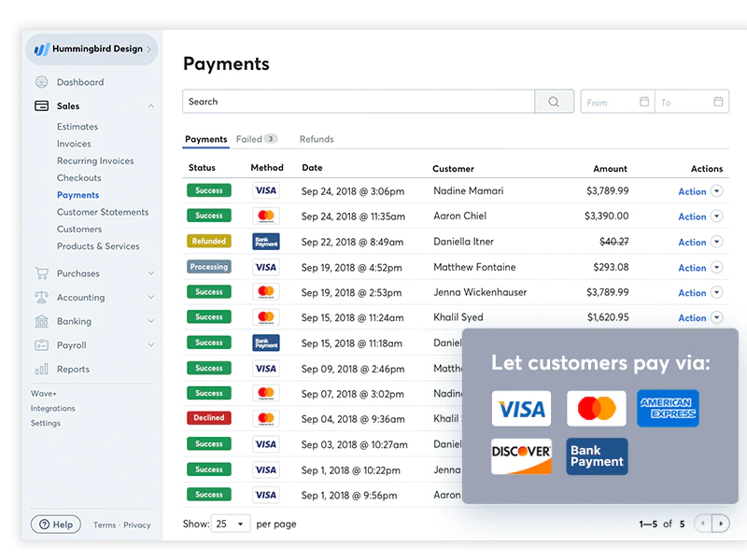
Task: Click the Purchases shopping cart icon
Action: coord(41,273)
